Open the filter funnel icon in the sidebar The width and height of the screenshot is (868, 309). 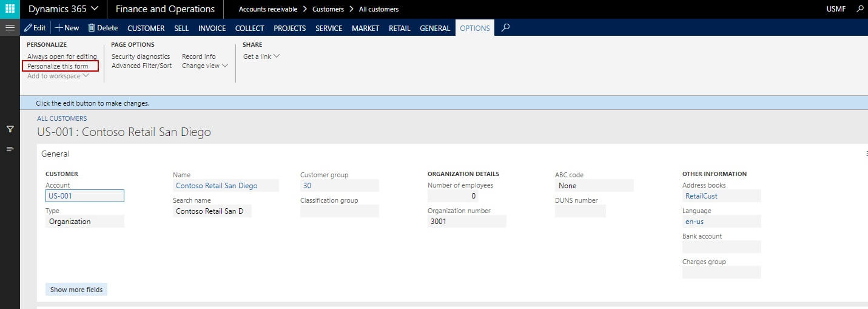[x=10, y=129]
